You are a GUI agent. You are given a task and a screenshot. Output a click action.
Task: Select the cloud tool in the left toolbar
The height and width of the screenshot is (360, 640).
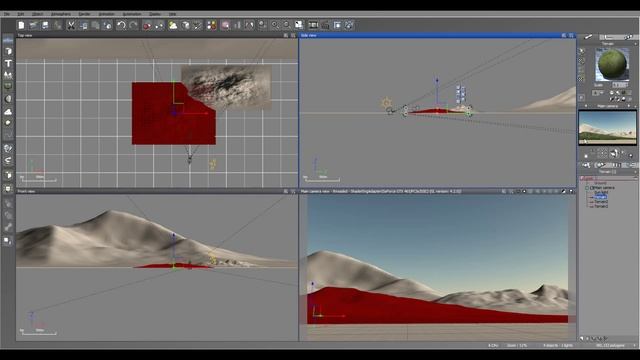pyautogui.click(x=8, y=111)
